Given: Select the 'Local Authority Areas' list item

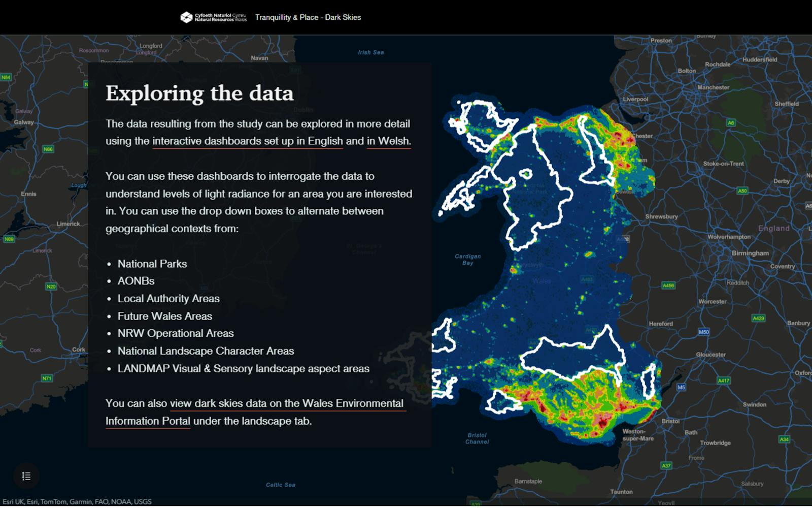Looking at the screenshot, I should tap(168, 299).
